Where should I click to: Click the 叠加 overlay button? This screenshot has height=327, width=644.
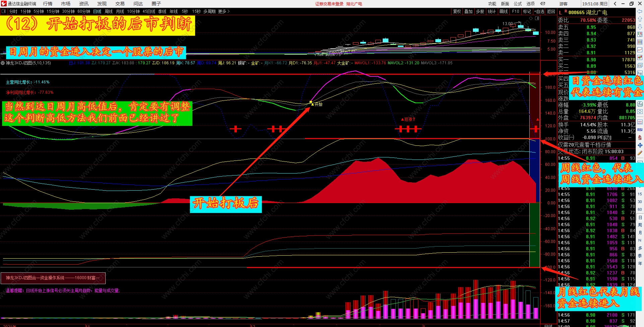(469, 11)
